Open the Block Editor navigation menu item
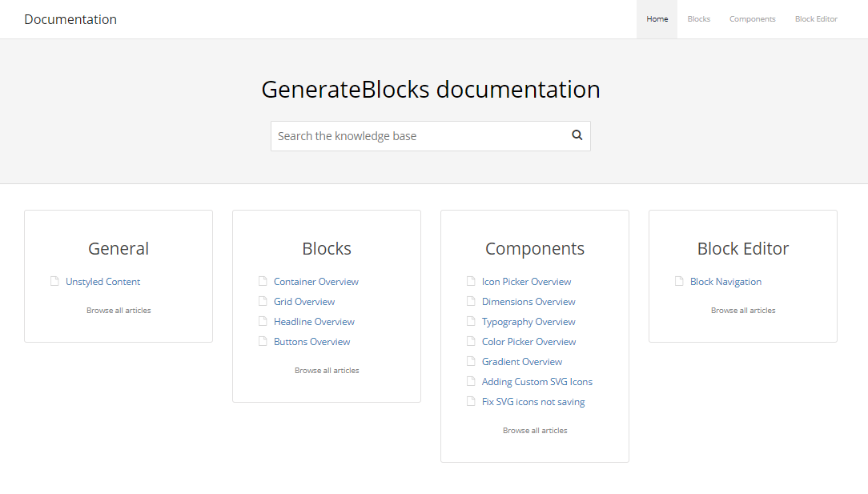Viewport: 868px width, 494px height. [816, 18]
